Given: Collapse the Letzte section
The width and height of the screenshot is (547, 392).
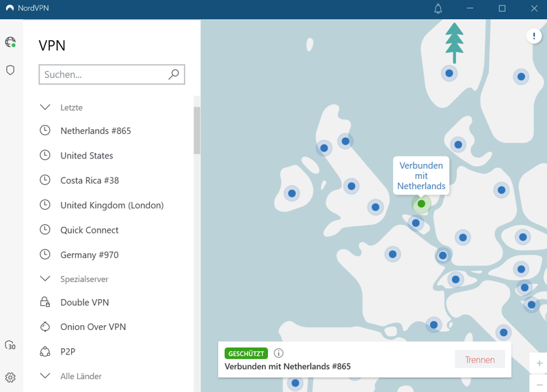Looking at the screenshot, I should (45, 107).
